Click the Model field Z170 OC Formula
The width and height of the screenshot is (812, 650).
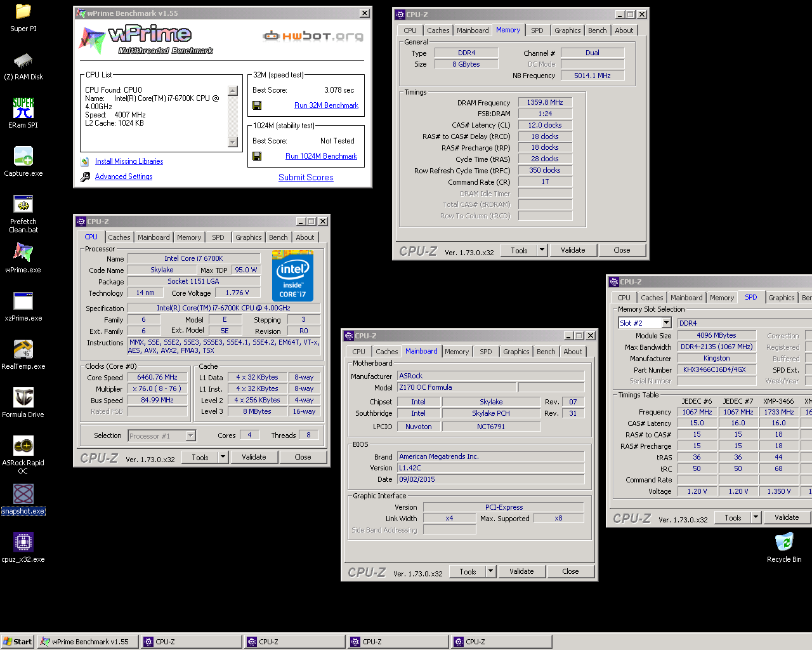(457, 387)
